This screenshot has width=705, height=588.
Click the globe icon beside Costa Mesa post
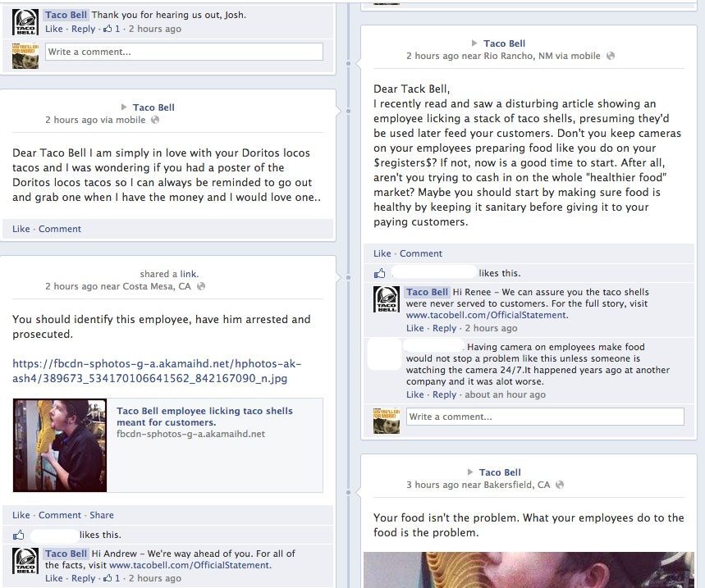pyautogui.click(x=201, y=286)
